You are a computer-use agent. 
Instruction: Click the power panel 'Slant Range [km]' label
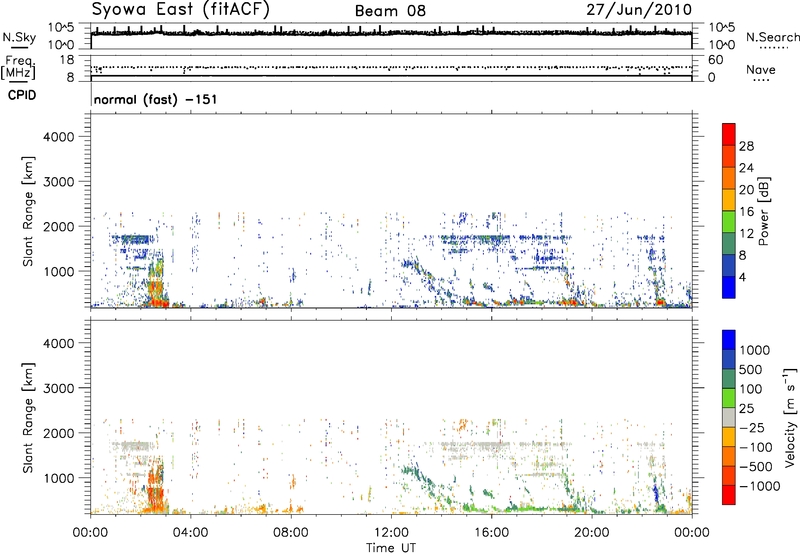(28, 211)
